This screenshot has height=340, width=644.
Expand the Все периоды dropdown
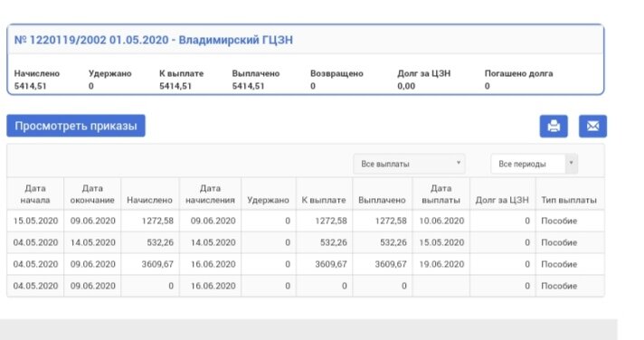(535, 164)
